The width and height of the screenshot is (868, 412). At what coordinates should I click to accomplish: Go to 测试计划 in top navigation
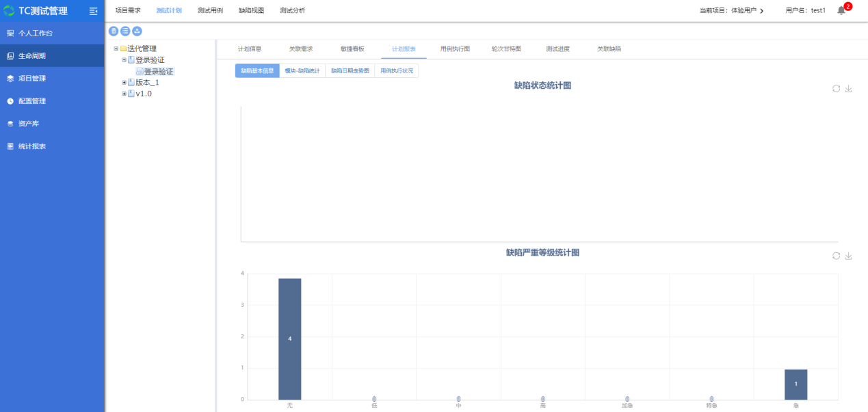pyautogui.click(x=169, y=11)
